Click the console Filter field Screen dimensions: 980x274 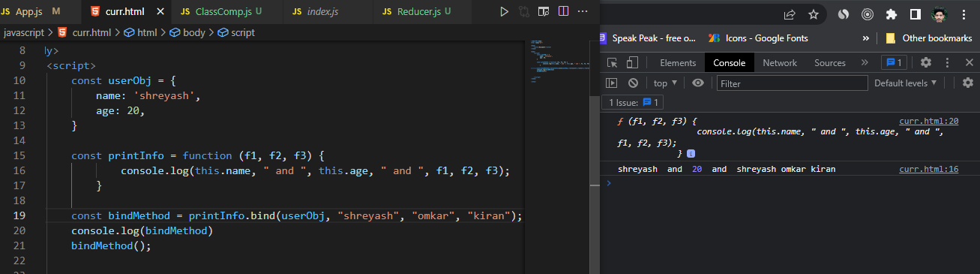pyautogui.click(x=792, y=83)
